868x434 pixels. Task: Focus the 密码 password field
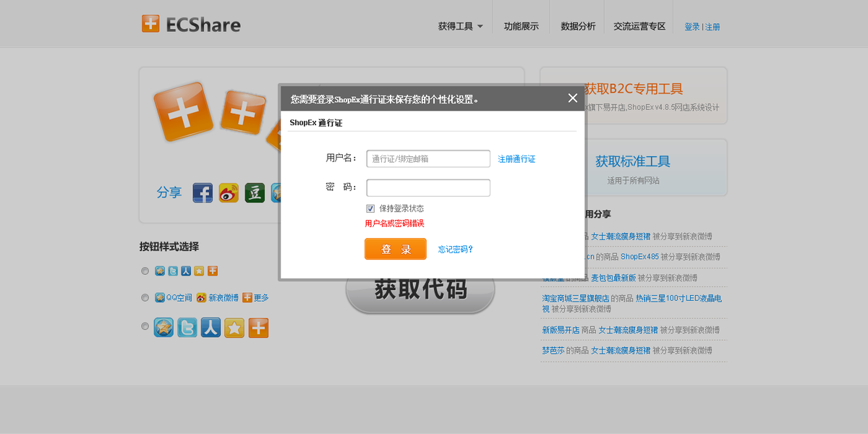pyautogui.click(x=428, y=187)
